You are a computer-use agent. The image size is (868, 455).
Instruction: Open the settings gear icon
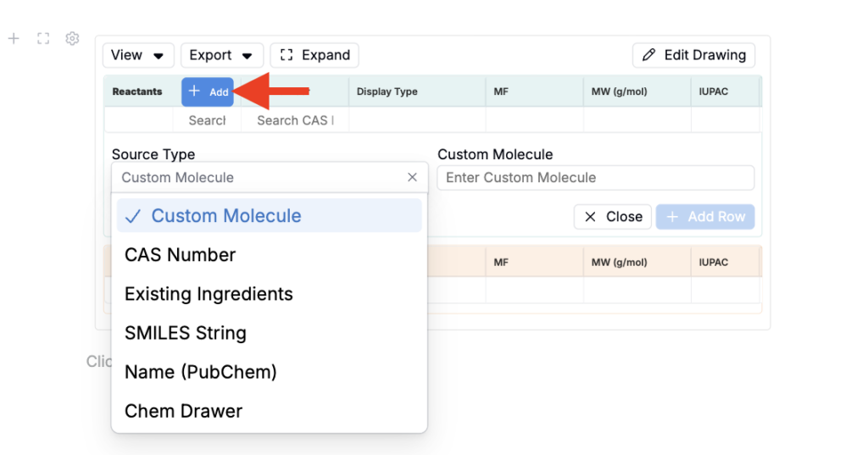(72, 38)
